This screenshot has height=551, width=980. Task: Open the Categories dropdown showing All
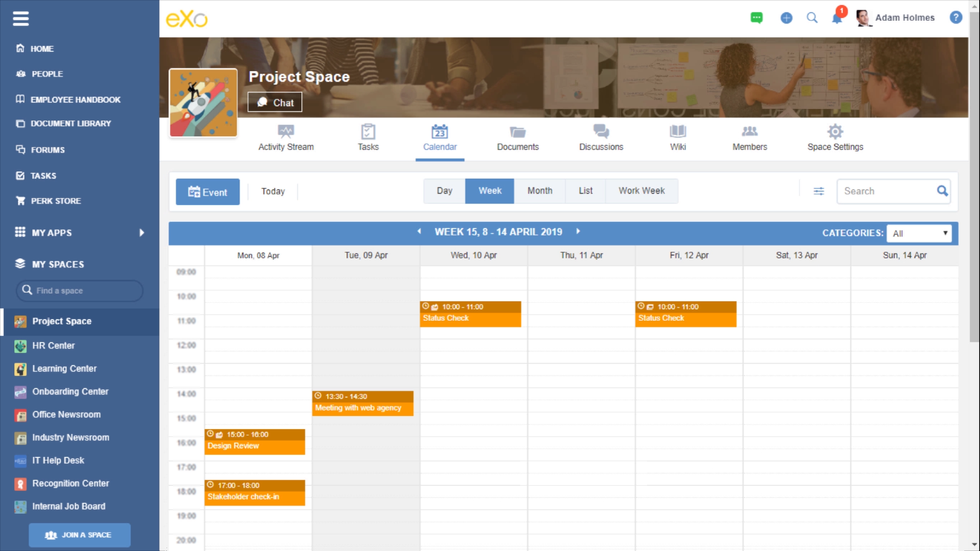click(919, 232)
